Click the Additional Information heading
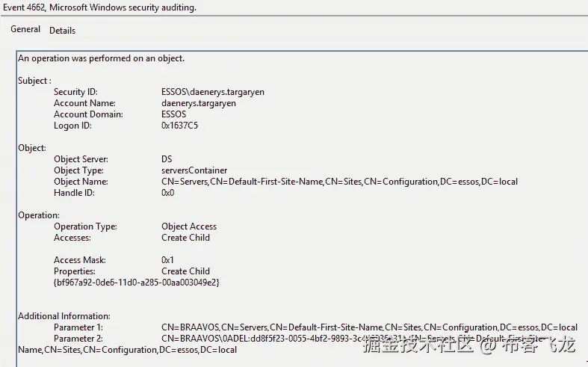The width and height of the screenshot is (588, 367). point(64,316)
